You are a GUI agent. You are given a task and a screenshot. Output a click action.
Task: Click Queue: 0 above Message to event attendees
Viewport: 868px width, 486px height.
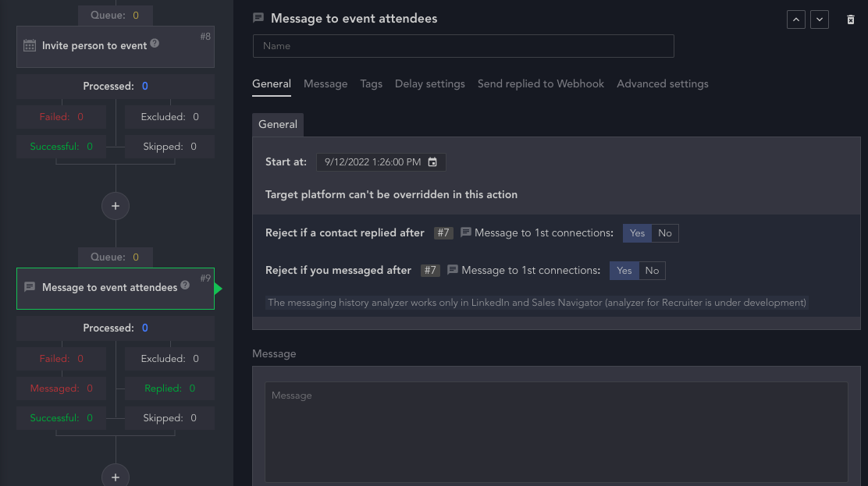(x=116, y=257)
